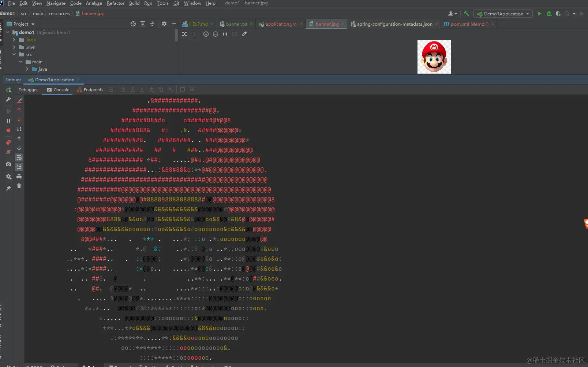Pause the running program
This screenshot has height=367, width=588.
pyautogui.click(x=8, y=121)
